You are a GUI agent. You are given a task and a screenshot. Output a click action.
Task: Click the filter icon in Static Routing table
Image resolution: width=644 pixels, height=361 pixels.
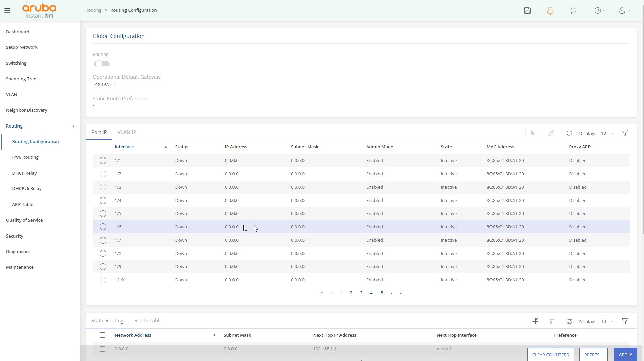(624, 322)
